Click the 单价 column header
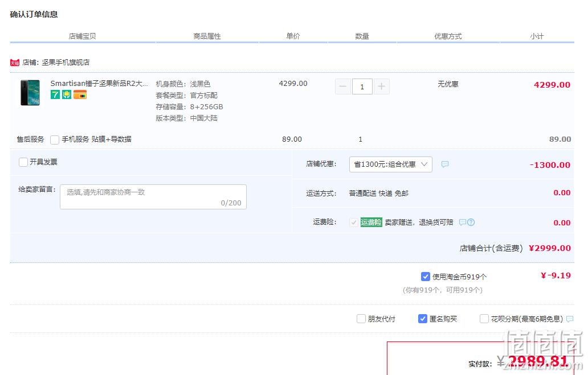This screenshot has height=375, width=588. 293,36
